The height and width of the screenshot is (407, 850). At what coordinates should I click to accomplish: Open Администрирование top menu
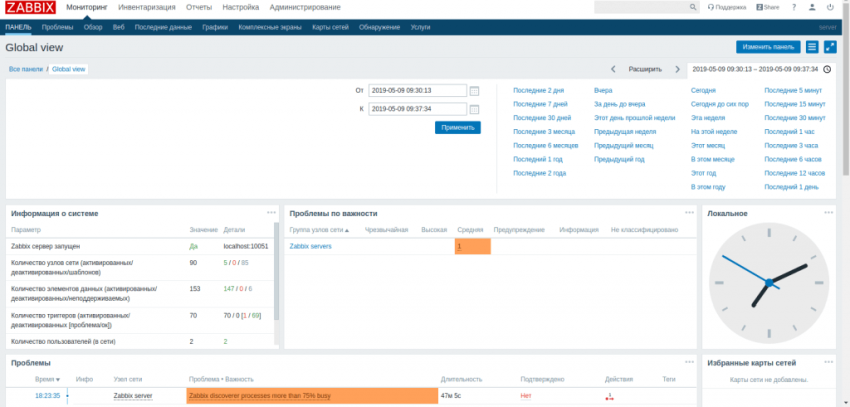click(305, 8)
